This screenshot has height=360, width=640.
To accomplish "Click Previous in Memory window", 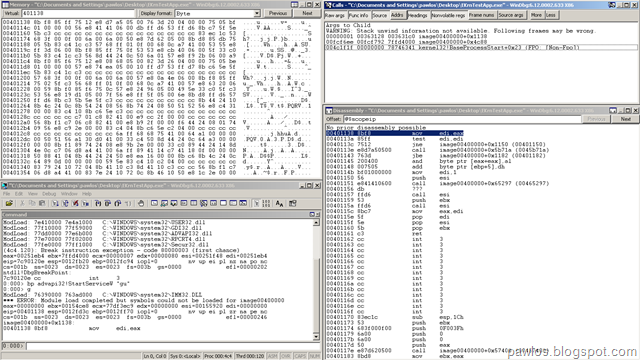I will [278, 13].
